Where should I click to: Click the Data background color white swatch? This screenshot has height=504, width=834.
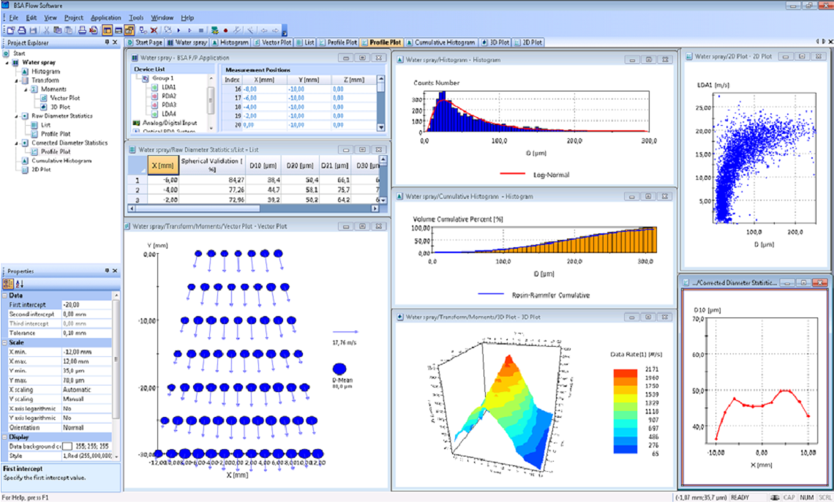[67, 446]
